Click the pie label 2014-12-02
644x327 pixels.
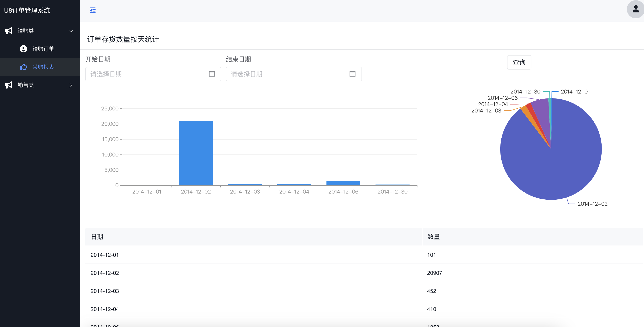coord(592,204)
